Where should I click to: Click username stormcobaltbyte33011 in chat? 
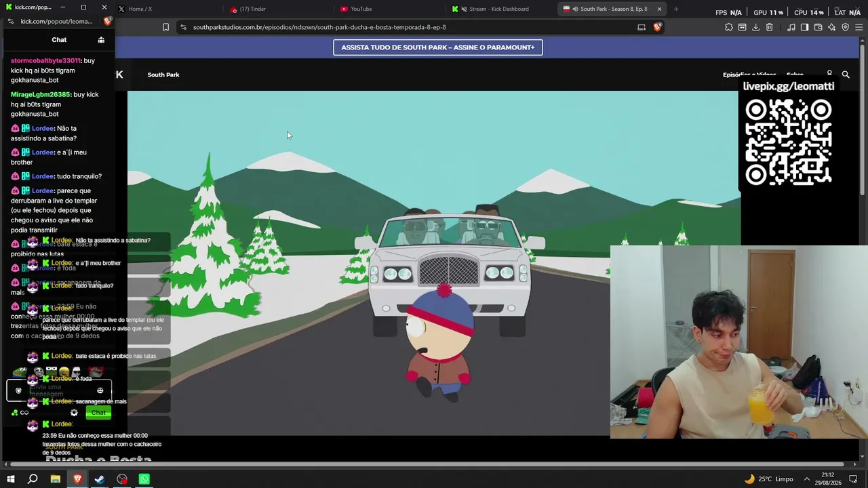45,61
